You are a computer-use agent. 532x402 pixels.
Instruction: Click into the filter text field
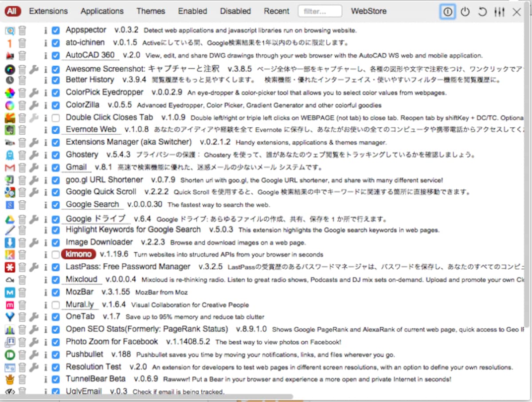pos(320,12)
